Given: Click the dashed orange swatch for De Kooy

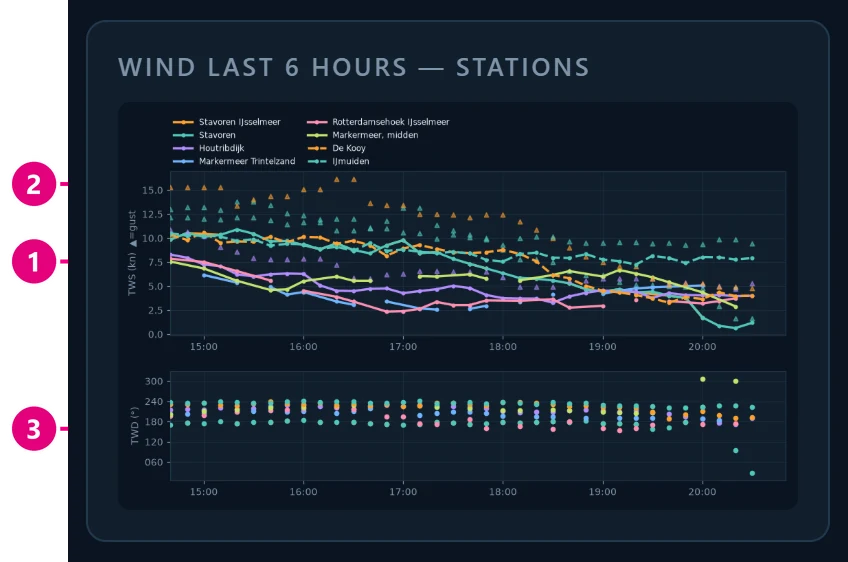Looking at the screenshot, I should click(316, 148).
